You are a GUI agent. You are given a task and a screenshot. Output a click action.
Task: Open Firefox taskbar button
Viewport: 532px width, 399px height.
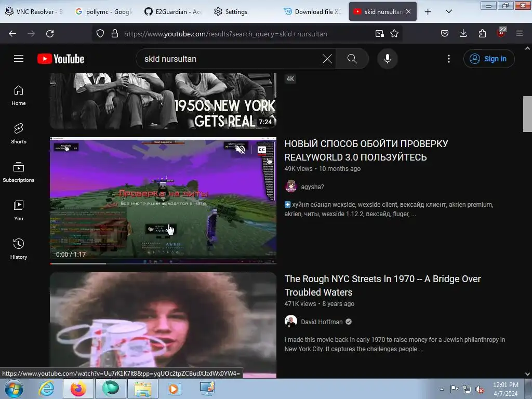pos(78,389)
